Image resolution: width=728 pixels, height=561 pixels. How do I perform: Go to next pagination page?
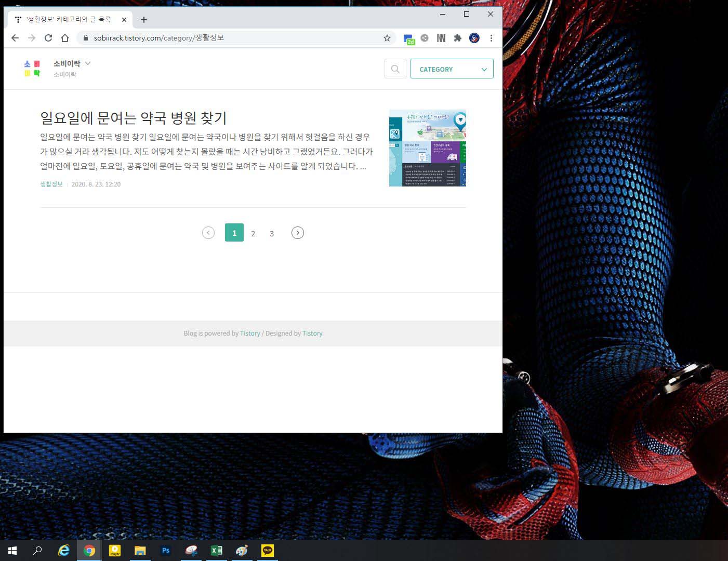click(298, 233)
